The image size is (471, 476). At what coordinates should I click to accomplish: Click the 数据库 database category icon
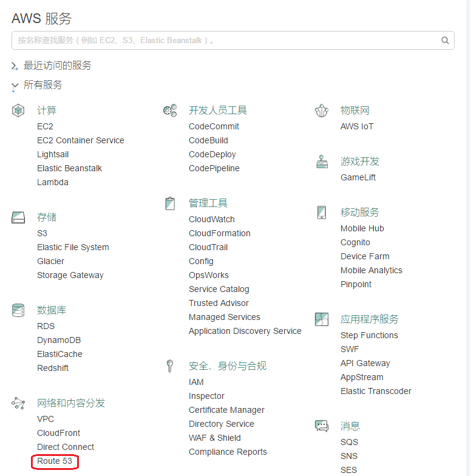18,310
